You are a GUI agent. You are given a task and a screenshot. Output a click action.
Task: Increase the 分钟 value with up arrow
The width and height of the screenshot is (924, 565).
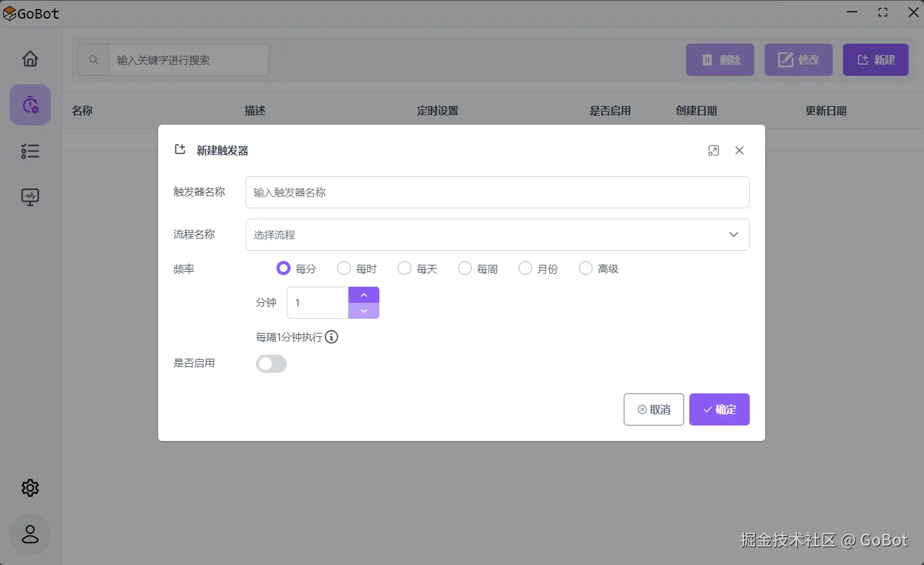pyautogui.click(x=364, y=294)
